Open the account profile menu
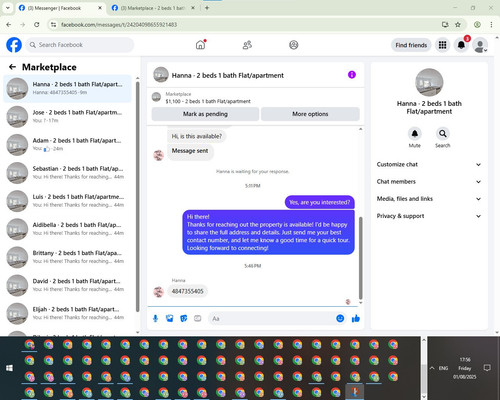500x400 pixels. click(x=480, y=45)
